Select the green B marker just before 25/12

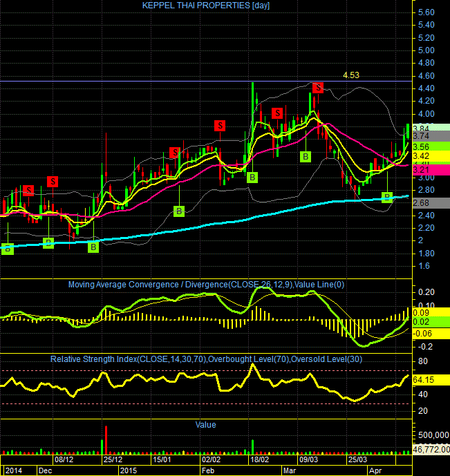93,247
